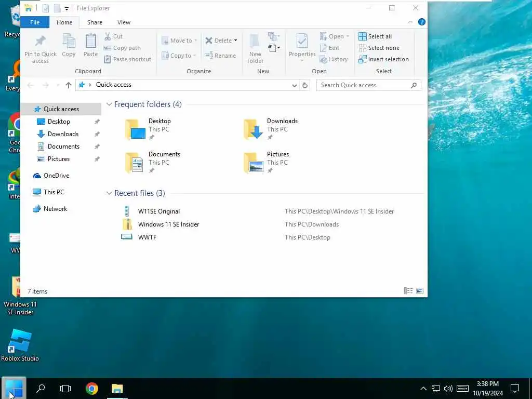This screenshot has height=399, width=532.
Task: Switch to the Share ribbon tab
Action: pyautogui.click(x=95, y=22)
